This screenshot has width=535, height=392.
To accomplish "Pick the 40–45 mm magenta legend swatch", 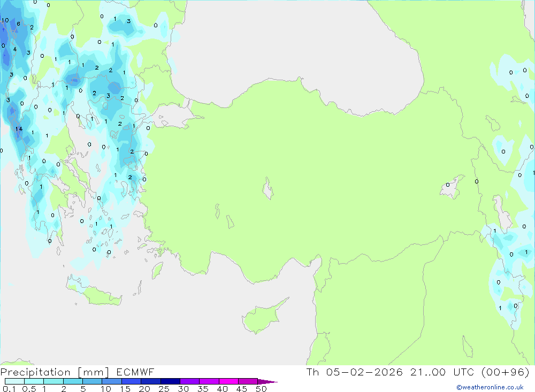I will pyautogui.click(x=228, y=381).
